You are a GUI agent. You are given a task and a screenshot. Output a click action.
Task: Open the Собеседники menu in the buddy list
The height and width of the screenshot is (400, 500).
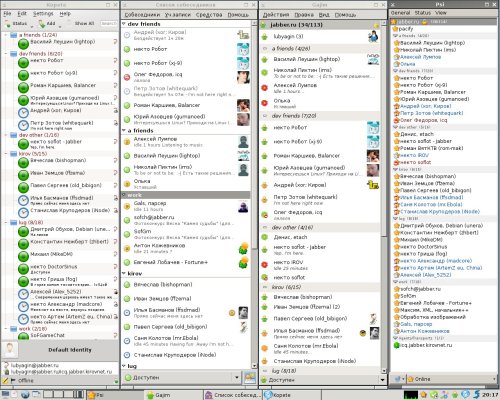(142, 15)
